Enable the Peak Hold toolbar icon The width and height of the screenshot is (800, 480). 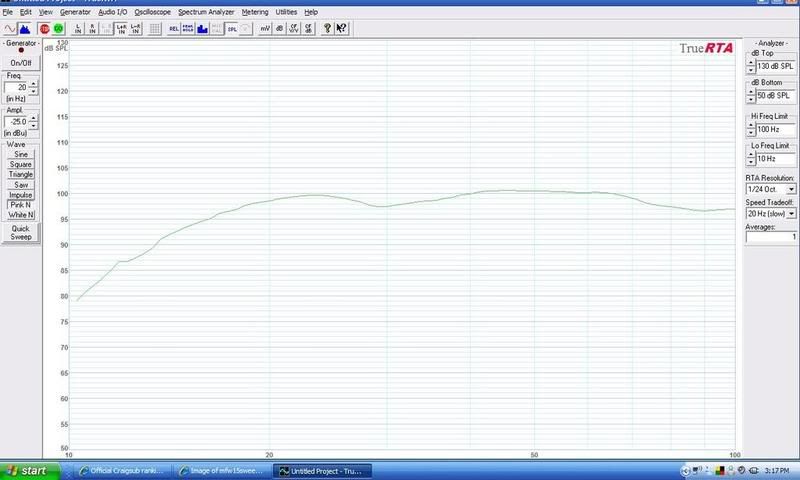188,29
